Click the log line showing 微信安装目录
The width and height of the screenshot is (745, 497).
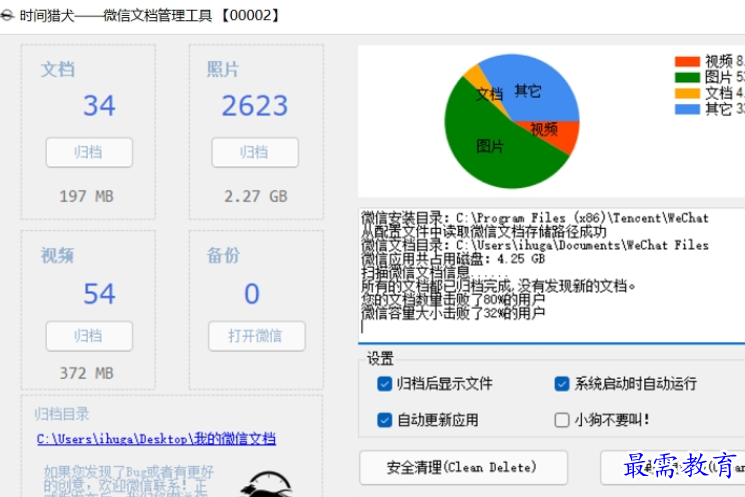(x=535, y=218)
